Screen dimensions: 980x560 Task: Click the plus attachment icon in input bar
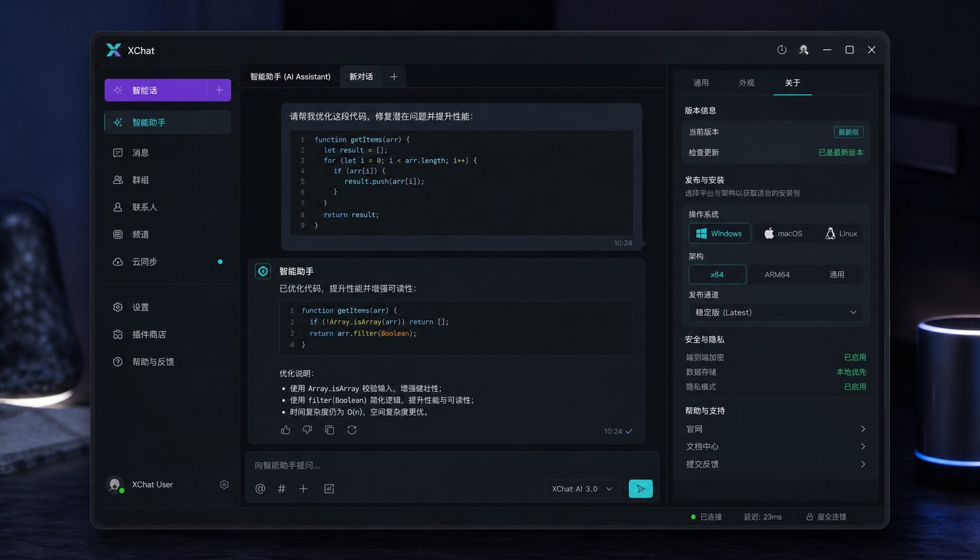(x=303, y=489)
